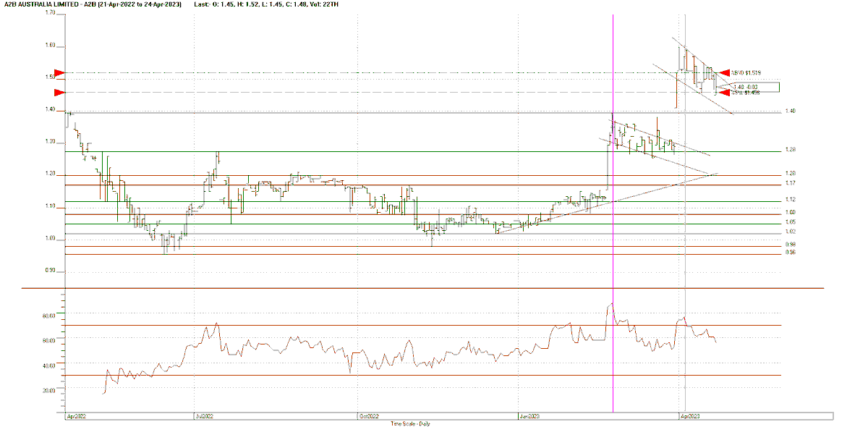Click the Time Scale - Daily caption

click(411, 423)
